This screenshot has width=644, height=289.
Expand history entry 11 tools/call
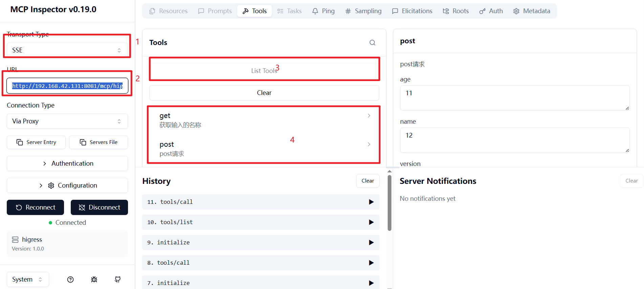click(261, 202)
